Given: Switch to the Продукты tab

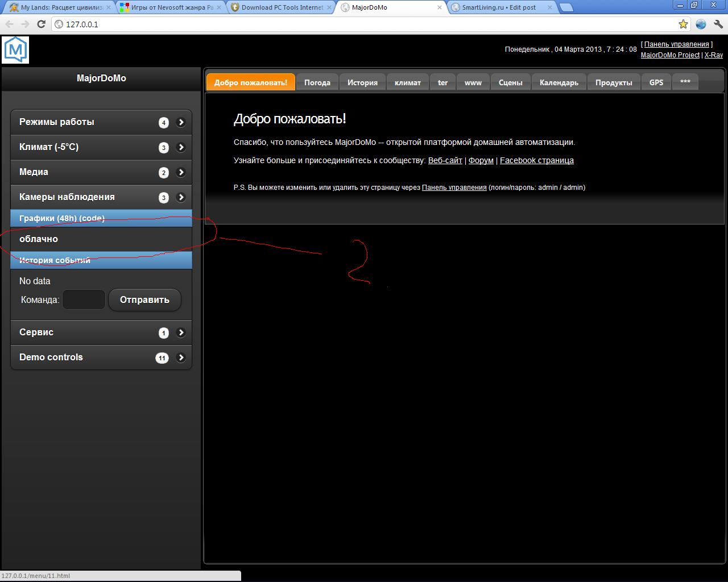Looking at the screenshot, I should tap(614, 82).
